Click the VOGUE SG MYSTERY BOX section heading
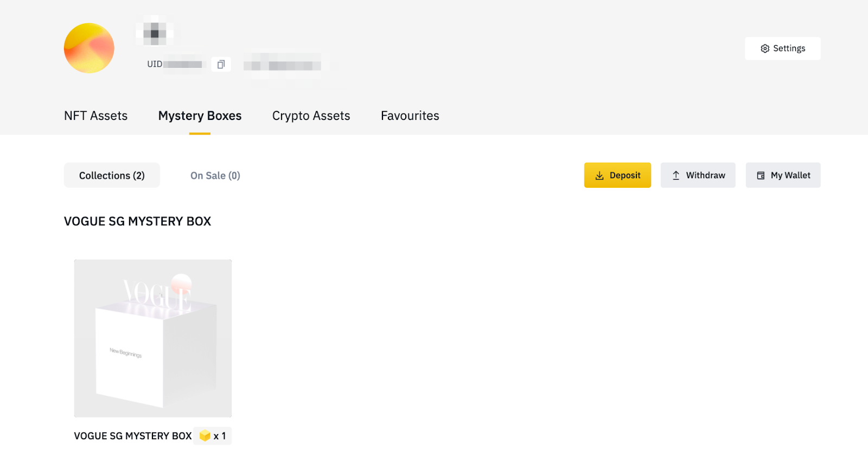This screenshot has height=475, width=868. 137,221
